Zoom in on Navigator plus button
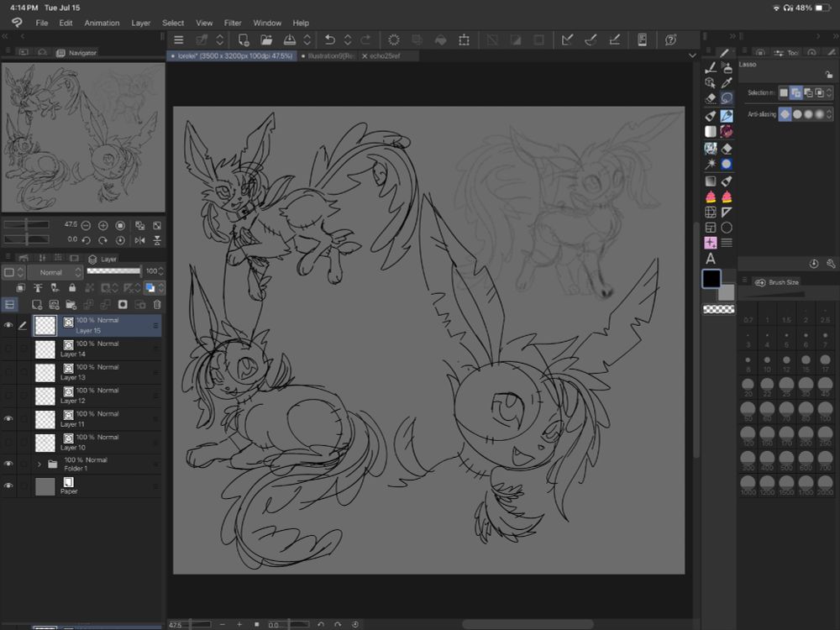The width and height of the screenshot is (840, 630). click(x=102, y=225)
